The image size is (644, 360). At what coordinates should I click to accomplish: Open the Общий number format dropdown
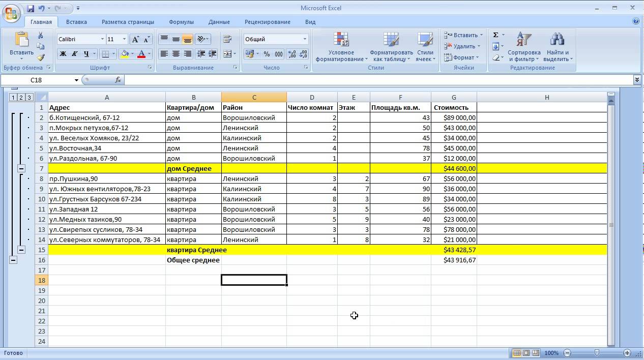305,39
